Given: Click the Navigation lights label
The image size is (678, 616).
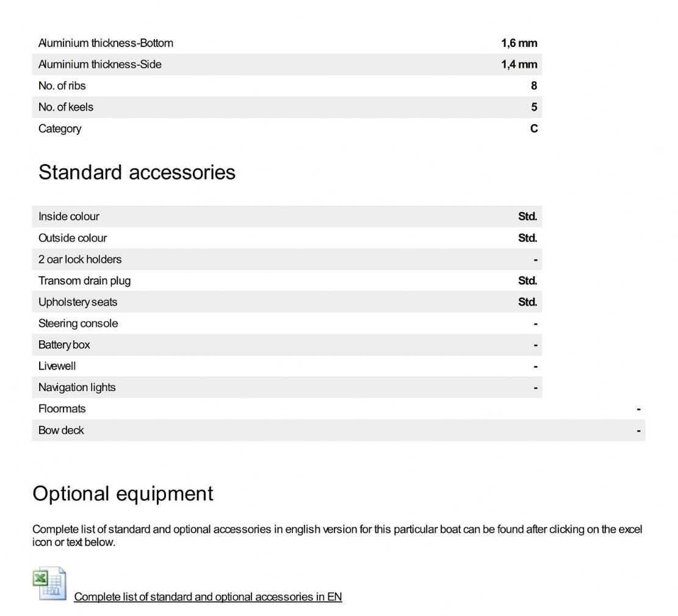Looking at the screenshot, I should [x=77, y=387].
